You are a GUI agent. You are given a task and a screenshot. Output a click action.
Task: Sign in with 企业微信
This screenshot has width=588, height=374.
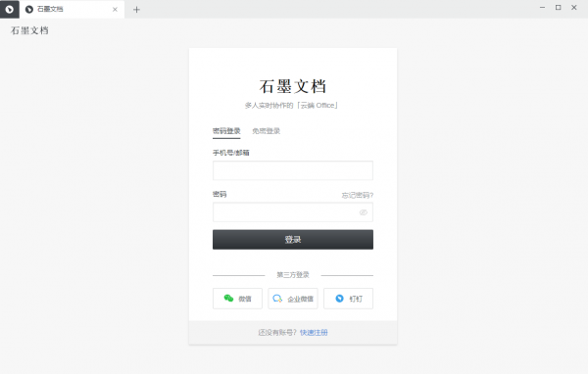pyautogui.click(x=293, y=299)
